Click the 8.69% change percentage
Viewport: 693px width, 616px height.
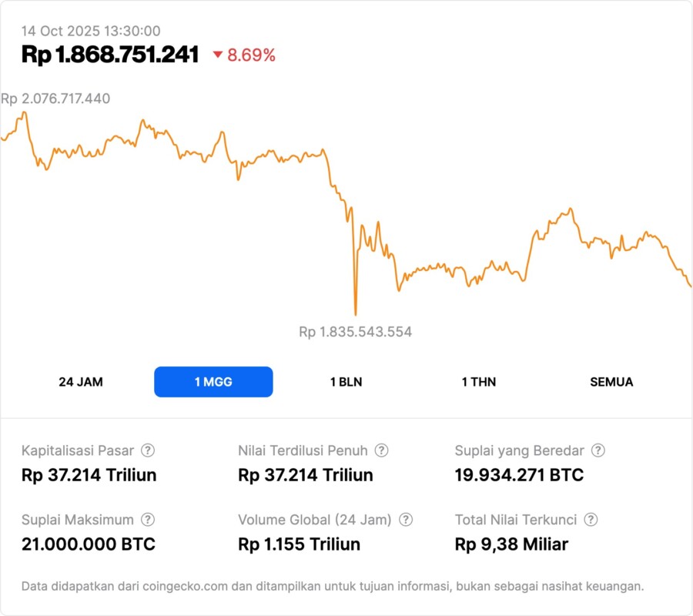tap(251, 55)
